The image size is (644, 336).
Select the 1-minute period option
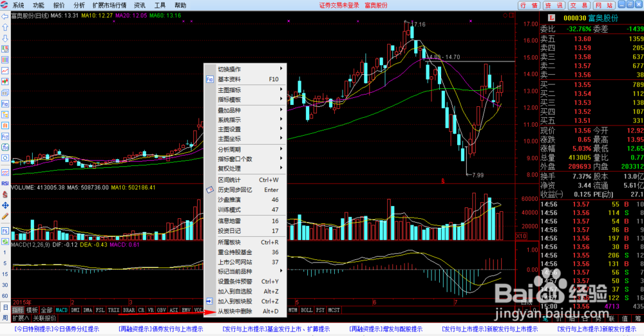point(5,252)
